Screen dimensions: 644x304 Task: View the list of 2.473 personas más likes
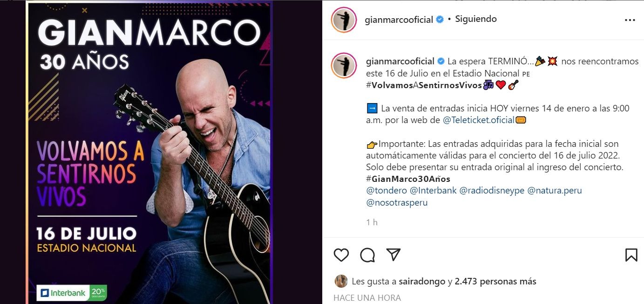495,282
